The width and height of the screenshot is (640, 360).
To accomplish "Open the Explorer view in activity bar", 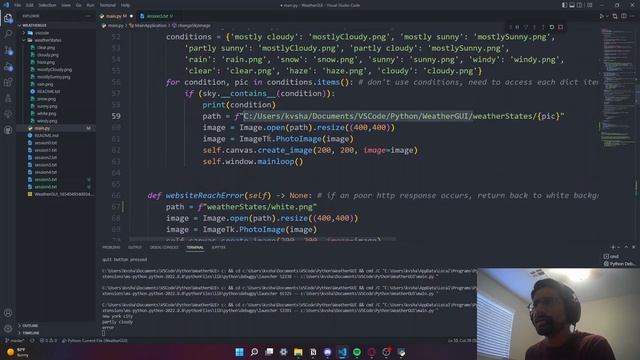I will (x=8, y=18).
